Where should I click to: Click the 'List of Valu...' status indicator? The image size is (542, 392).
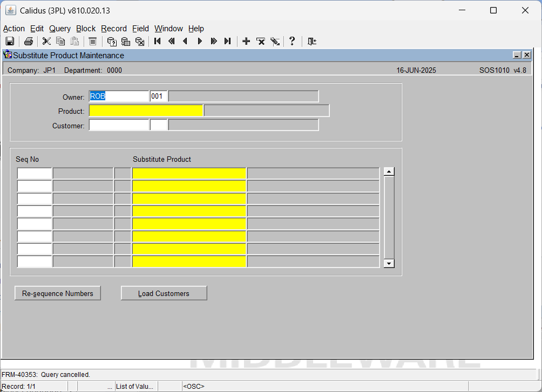pyautogui.click(x=134, y=387)
